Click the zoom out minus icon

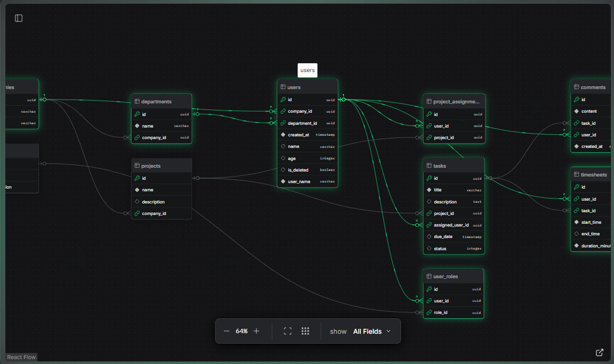(x=227, y=331)
